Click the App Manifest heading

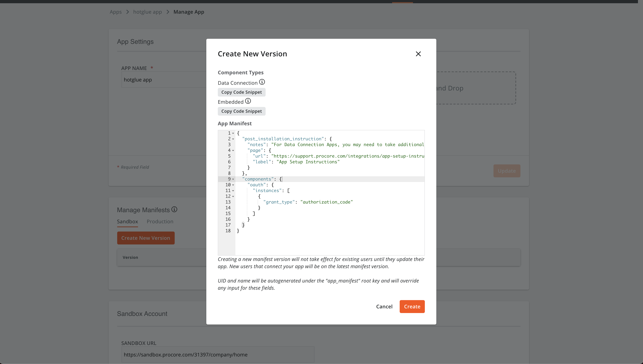(235, 123)
